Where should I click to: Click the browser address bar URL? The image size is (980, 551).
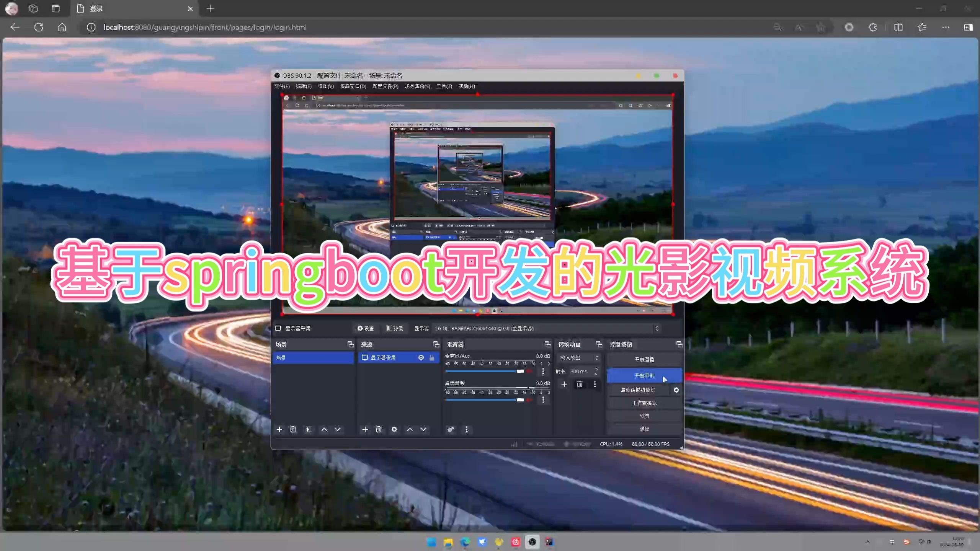205,27
